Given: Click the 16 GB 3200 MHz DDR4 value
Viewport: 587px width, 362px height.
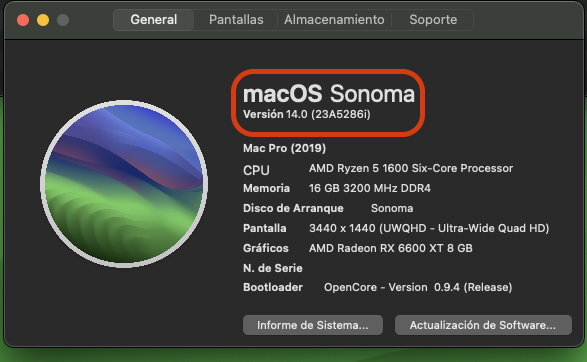Looking at the screenshot, I should click(369, 188).
